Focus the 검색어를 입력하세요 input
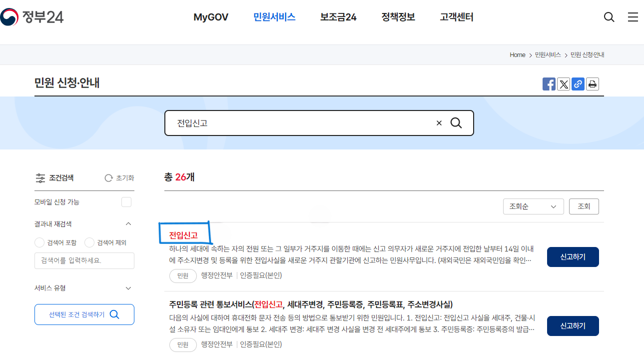This screenshot has width=644, height=359. 84,260
